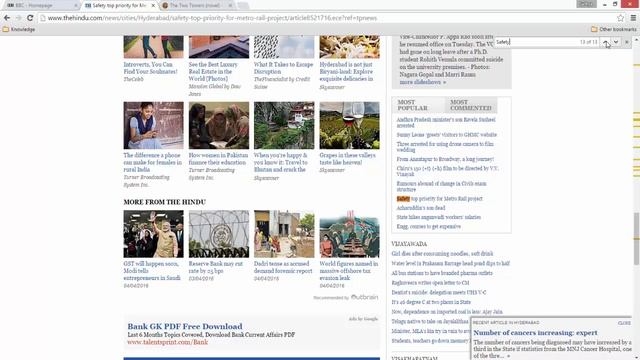Open the Chrome menu hamburger icon

[633, 18]
